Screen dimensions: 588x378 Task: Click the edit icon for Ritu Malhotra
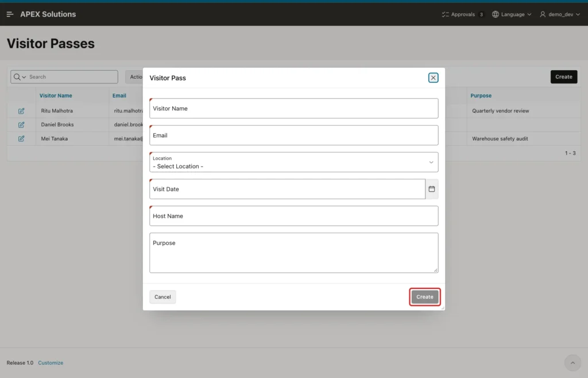(x=21, y=111)
